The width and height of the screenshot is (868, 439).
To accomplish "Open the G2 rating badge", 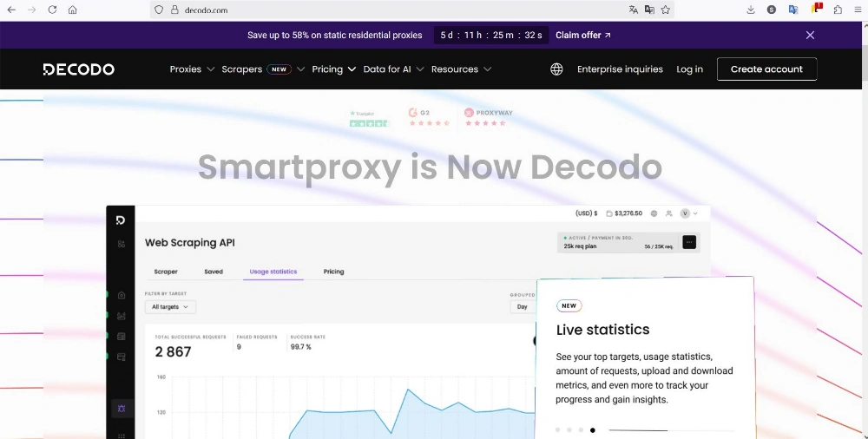I will point(429,117).
